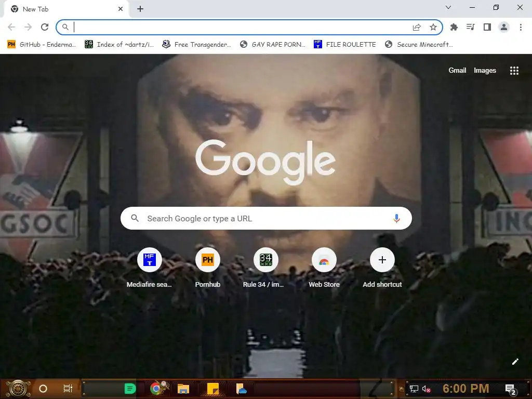This screenshot has height=399, width=532.
Task: Click the forward navigation arrow
Action: click(x=28, y=27)
